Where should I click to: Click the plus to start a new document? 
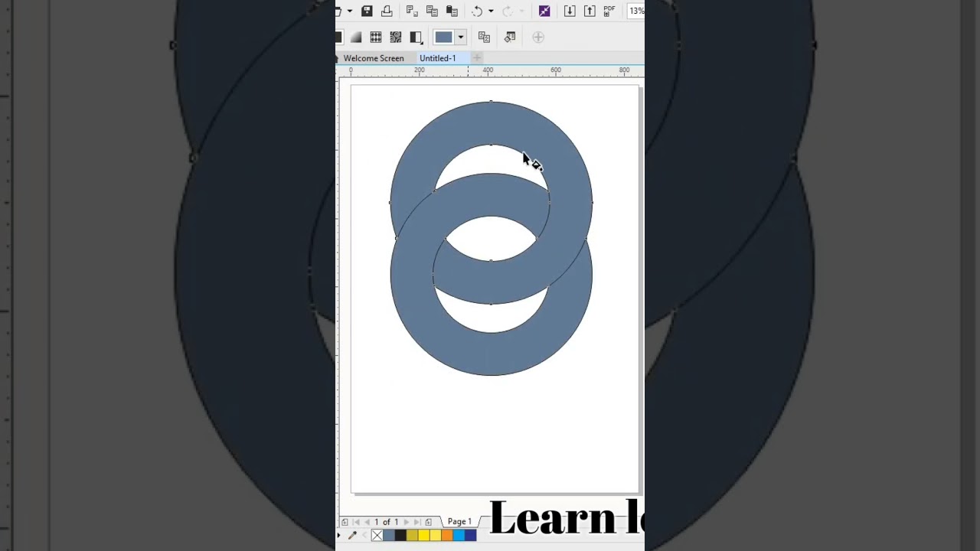click(476, 58)
